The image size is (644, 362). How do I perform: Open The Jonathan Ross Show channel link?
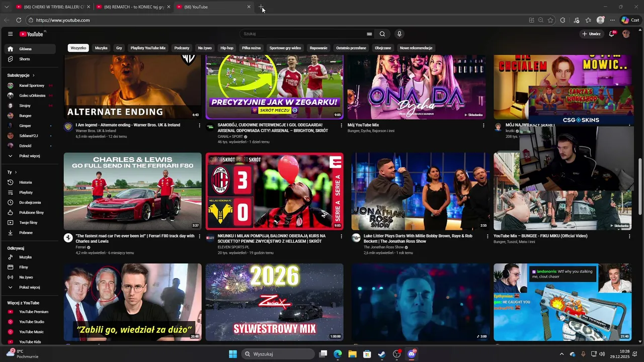(x=384, y=247)
